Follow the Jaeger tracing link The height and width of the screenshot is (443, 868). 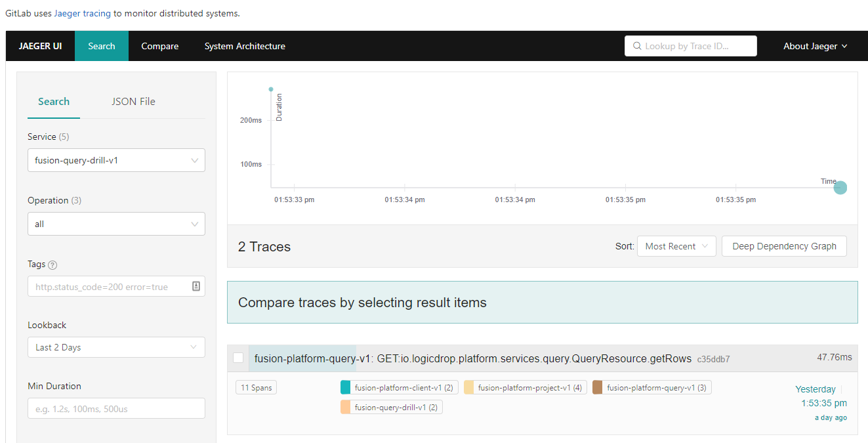click(82, 13)
